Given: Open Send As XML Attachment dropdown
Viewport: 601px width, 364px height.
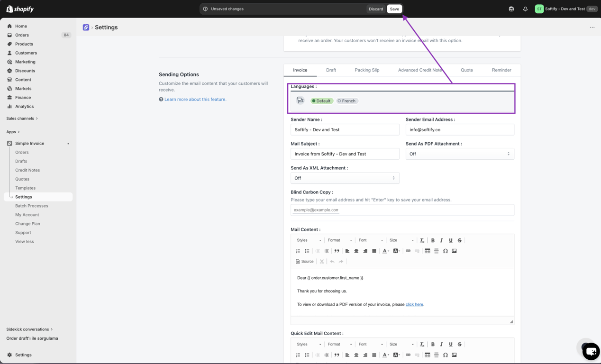Looking at the screenshot, I should point(345,178).
